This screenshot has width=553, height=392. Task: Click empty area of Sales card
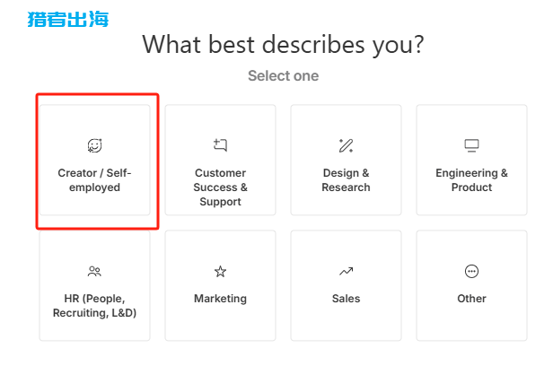tap(346, 323)
